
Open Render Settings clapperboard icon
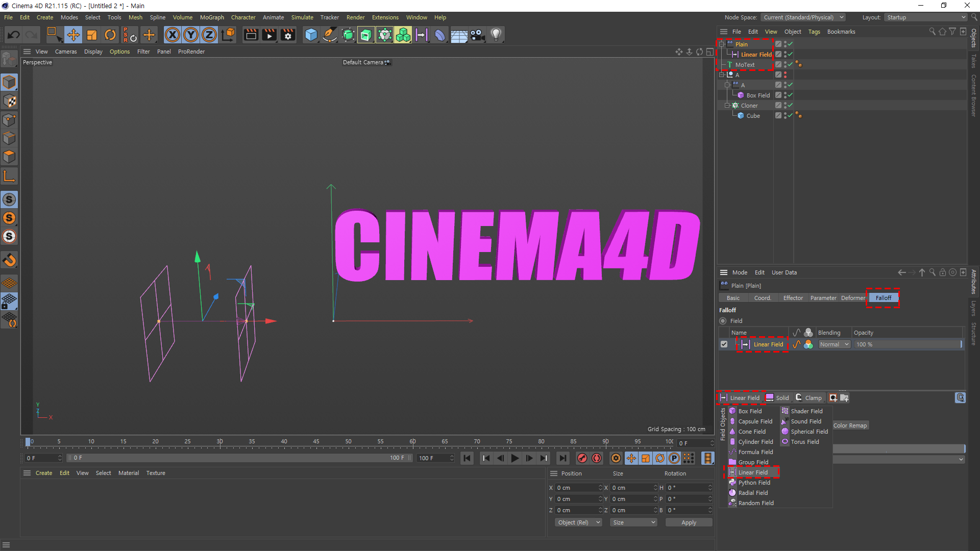click(x=288, y=35)
